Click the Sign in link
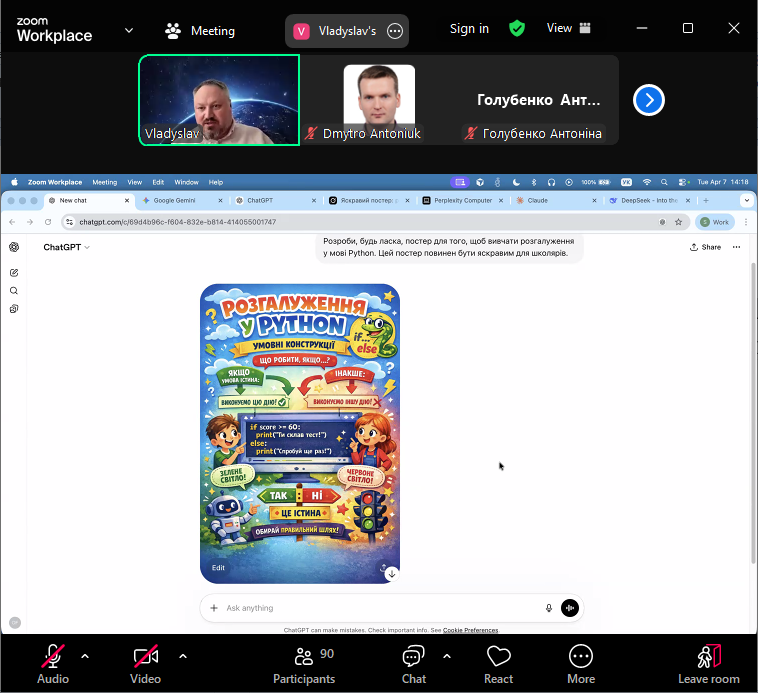This screenshot has width=758, height=693. click(469, 29)
